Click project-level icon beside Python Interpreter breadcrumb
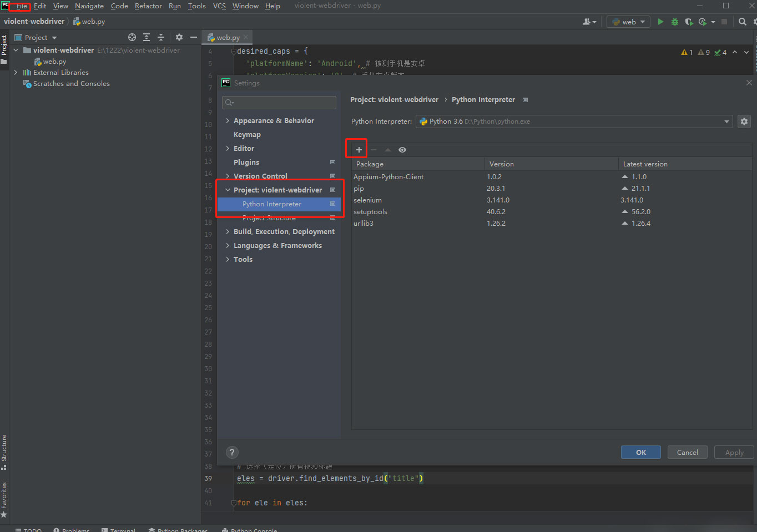This screenshot has height=532, width=757. 525,100
